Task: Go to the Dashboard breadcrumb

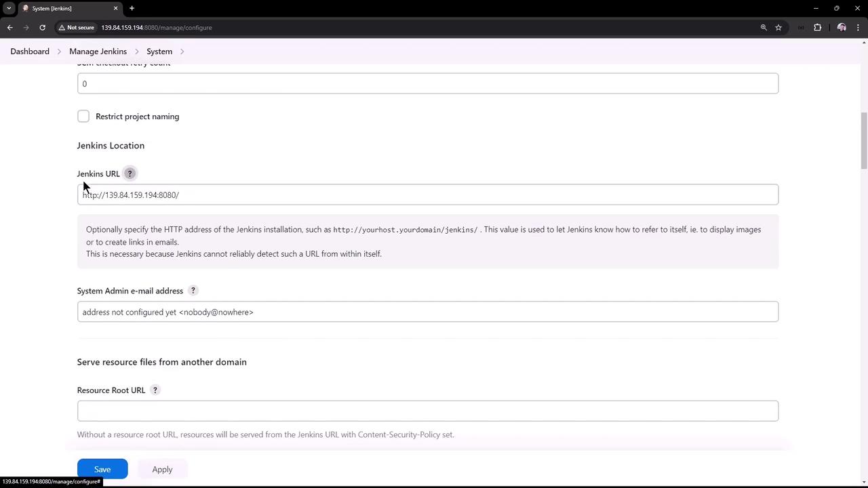Action: [30, 52]
